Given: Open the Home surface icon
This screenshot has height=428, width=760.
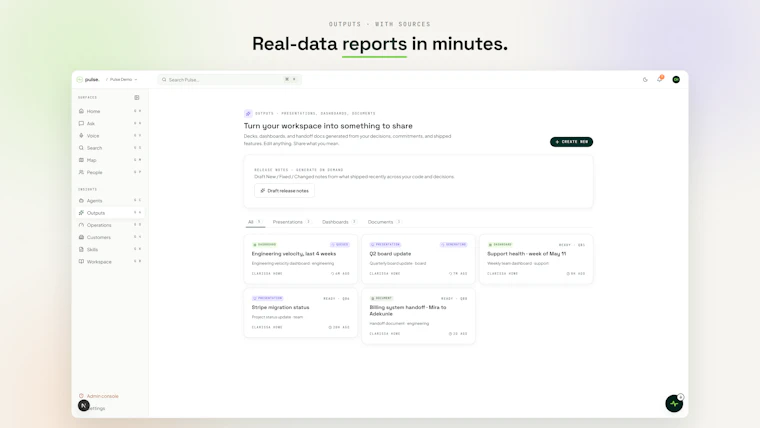Looking at the screenshot, I should point(81,111).
